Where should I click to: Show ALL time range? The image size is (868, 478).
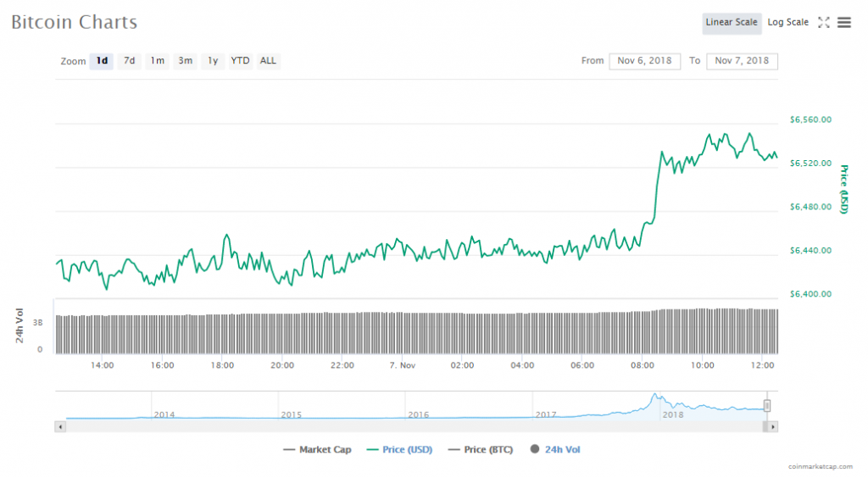(268, 61)
